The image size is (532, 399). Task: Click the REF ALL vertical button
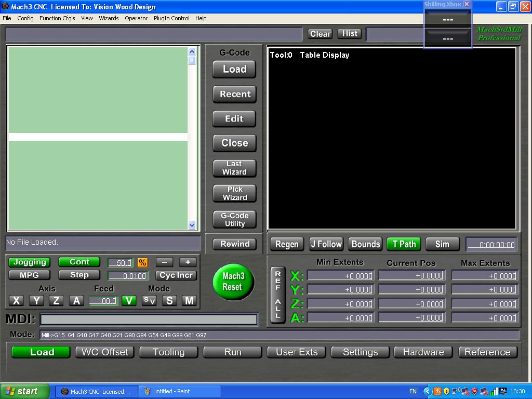(x=277, y=295)
